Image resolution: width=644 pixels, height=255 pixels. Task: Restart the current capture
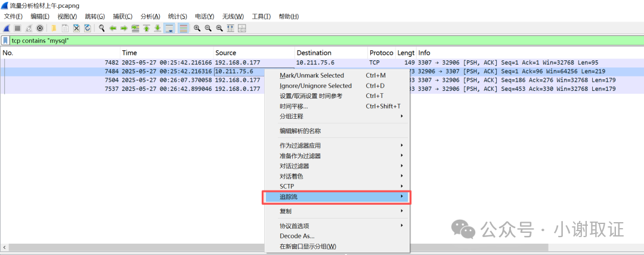(29, 29)
